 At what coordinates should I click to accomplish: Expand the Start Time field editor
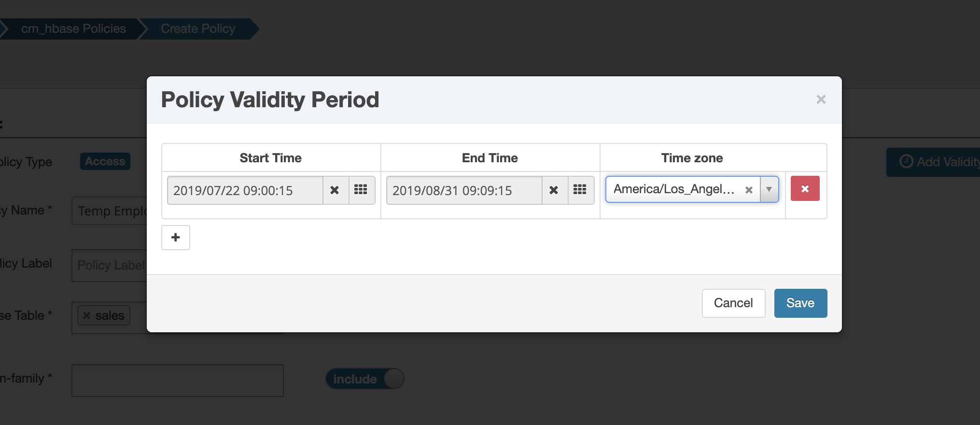click(245, 190)
